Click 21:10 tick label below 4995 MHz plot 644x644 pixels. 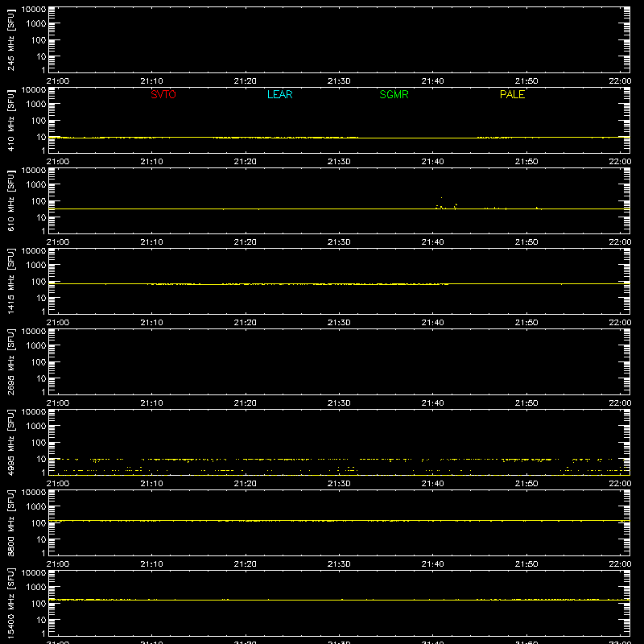(x=151, y=484)
